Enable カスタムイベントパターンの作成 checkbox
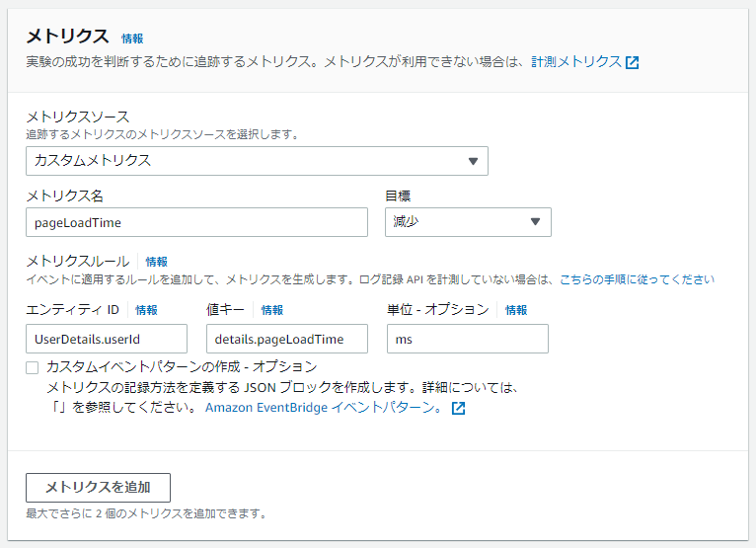The image size is (756, 548). (33, 367)
